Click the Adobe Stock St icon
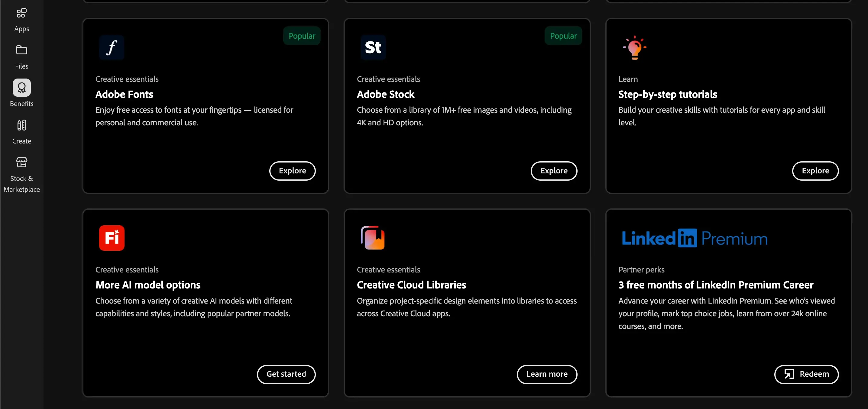868x409 pixels. click(x=373, y=47)
